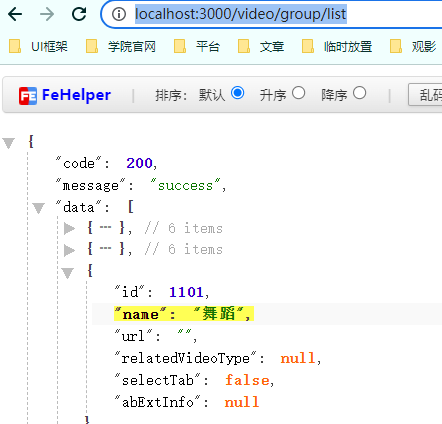Click the "success" string value
Image resolution: width=442 pixels, height=424 pixels.
pyautogui.click(x=185, y=185)
